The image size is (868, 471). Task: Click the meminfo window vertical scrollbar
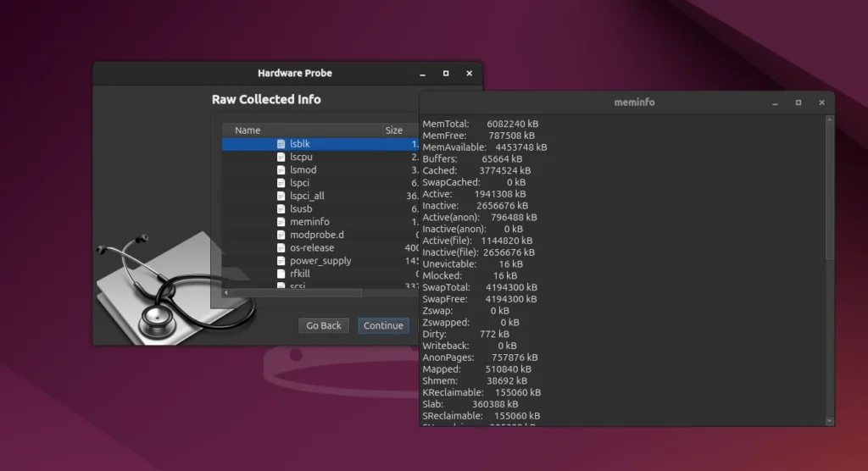pyautogui.click(x=830, y=191)
